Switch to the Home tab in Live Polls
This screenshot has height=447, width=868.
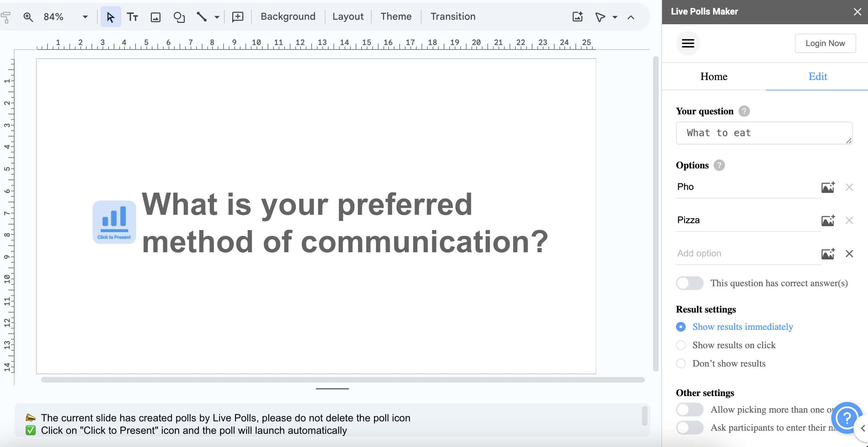(x=714, y=76)
